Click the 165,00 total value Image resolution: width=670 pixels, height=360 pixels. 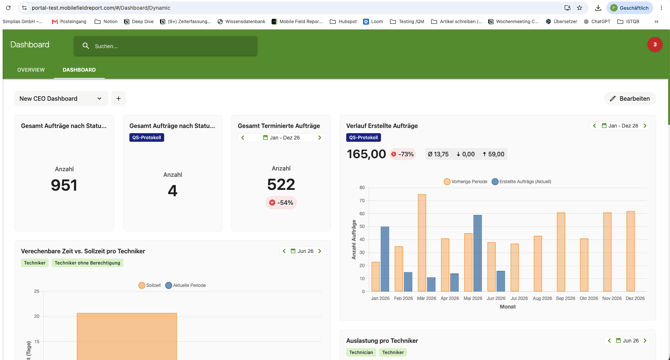tap(366, 154)
